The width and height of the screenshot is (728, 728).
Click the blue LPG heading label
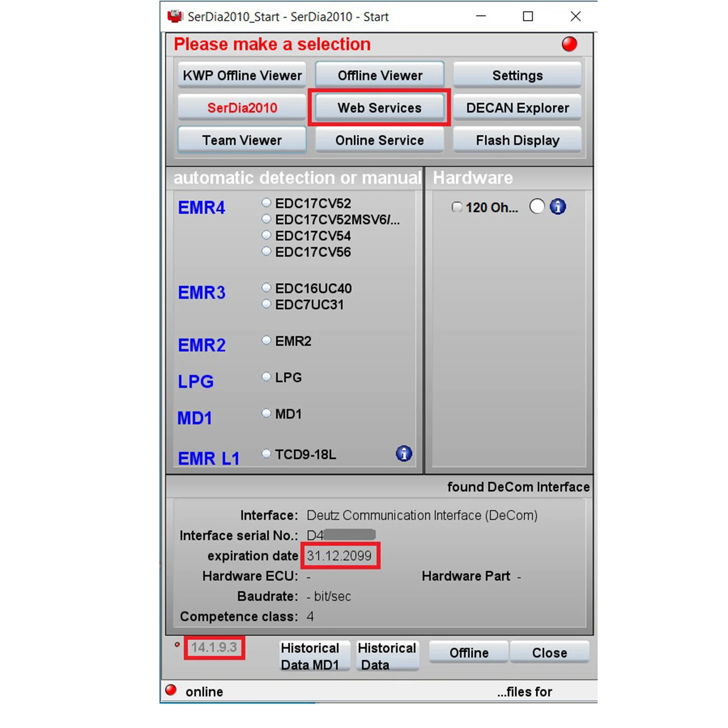coord(196,381)
